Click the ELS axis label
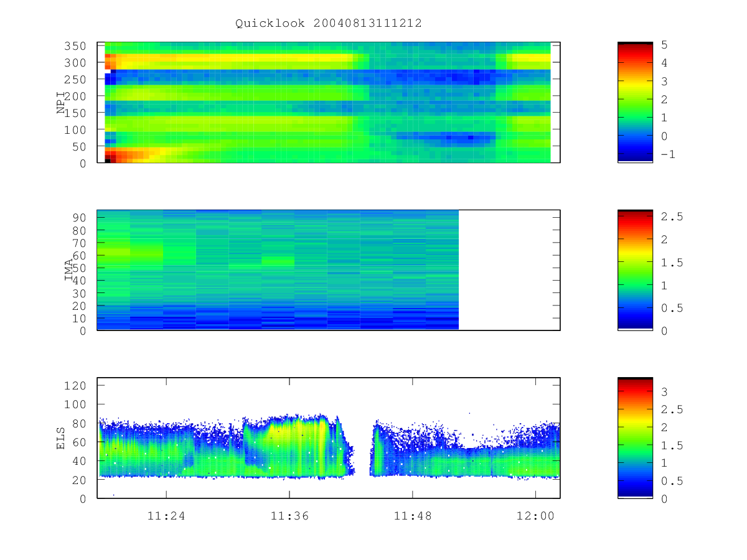Viewport: 747px width, 560px height. (61, 437)
